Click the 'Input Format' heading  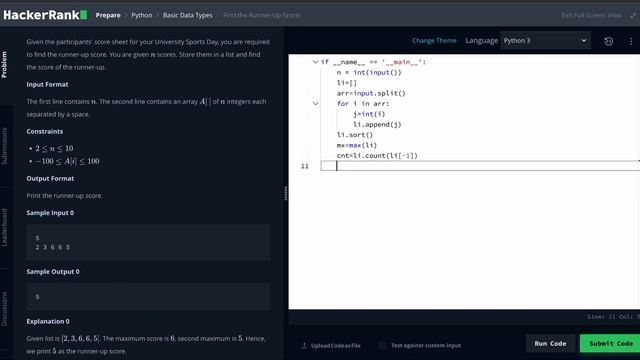47,84
